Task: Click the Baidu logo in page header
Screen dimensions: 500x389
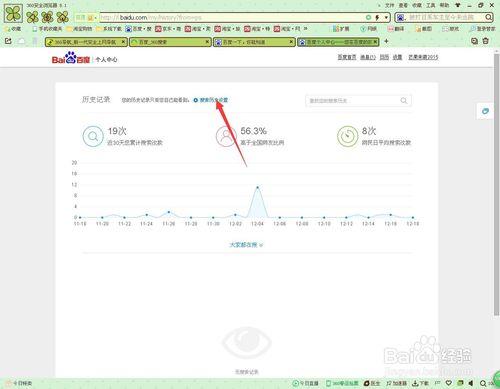Action: [71, 58]
